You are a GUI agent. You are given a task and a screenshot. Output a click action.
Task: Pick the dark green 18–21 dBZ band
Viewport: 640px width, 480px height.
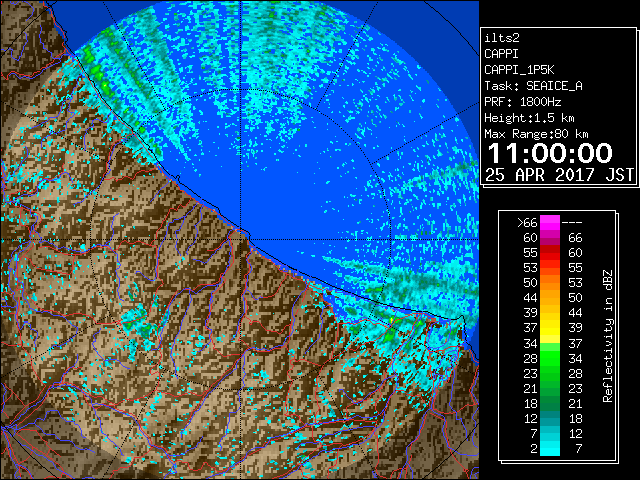550,403
